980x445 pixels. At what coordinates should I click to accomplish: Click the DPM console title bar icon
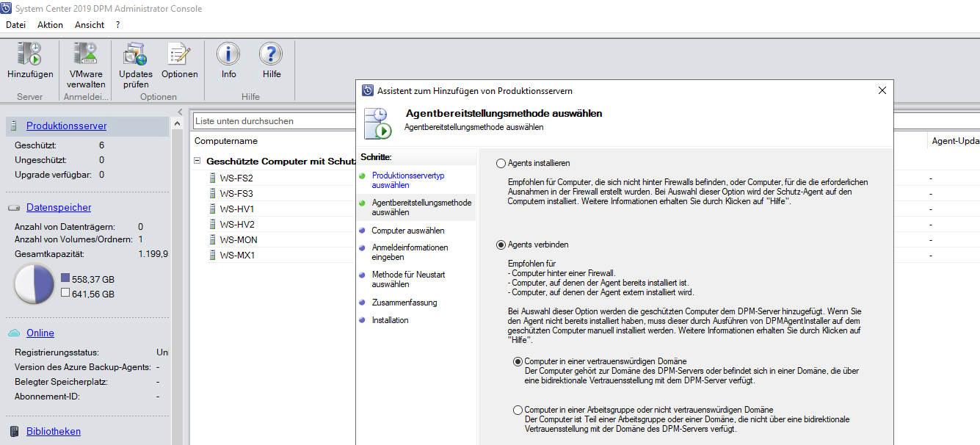click(x=7, y=8)
